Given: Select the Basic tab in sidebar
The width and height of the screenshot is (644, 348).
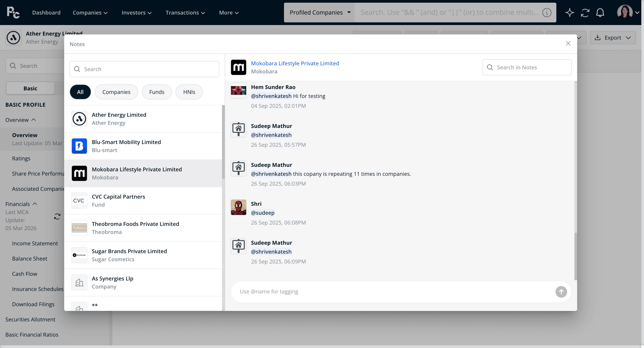Looking at the screenshot, I should pyautogui.click(x=30, y=88).
